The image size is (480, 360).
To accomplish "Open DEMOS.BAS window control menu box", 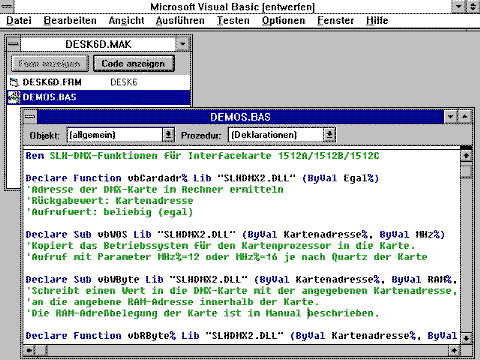I will pos(30,117).
